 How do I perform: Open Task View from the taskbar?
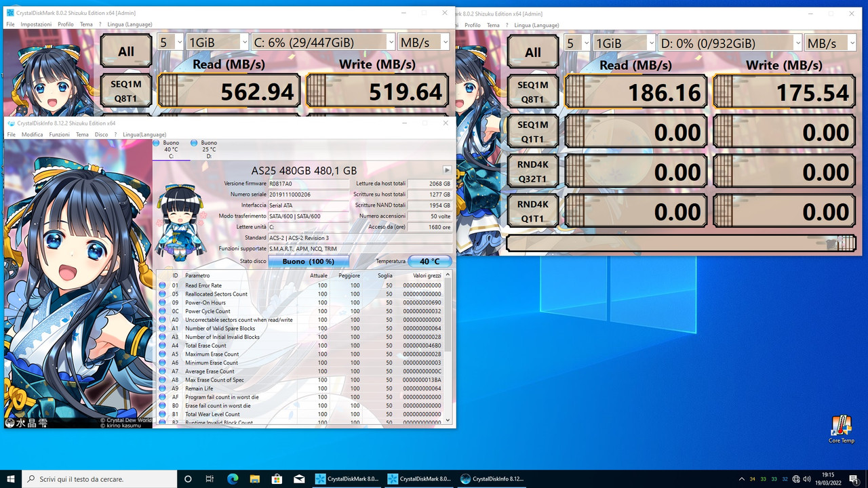click(210, 479)
